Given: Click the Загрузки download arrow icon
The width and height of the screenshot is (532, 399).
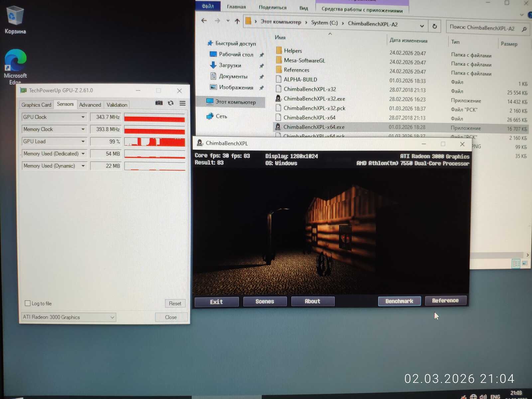Looking at the screenshot, I should [x=213, y=65].
